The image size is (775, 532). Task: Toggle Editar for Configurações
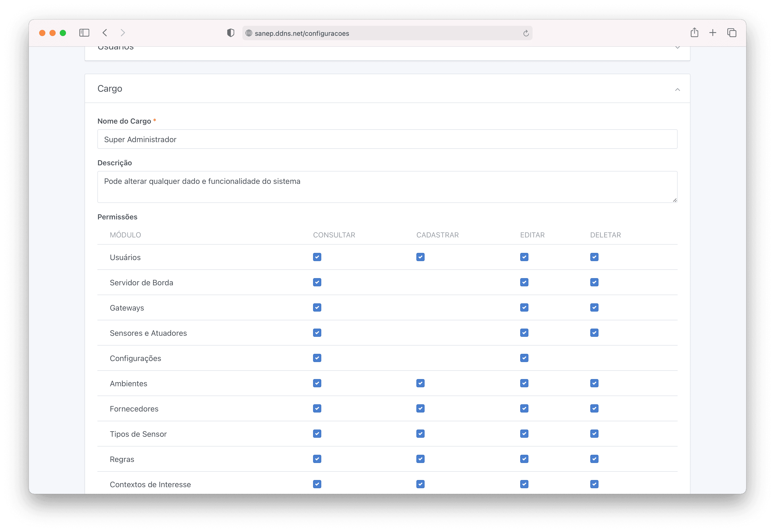click(x=524, y=358)
